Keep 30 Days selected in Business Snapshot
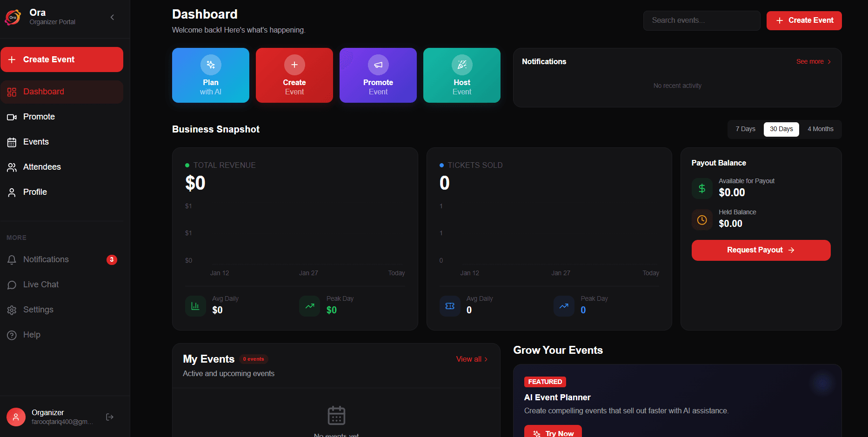This screenshot has height=437, width=868. coord(781,129)
